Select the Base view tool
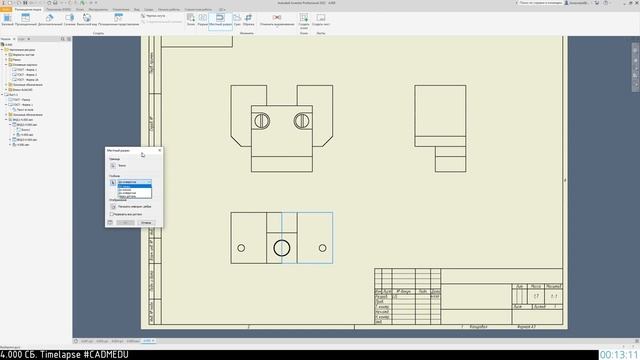The width and height of the screenshot is (640, 360). click(7, 20)
